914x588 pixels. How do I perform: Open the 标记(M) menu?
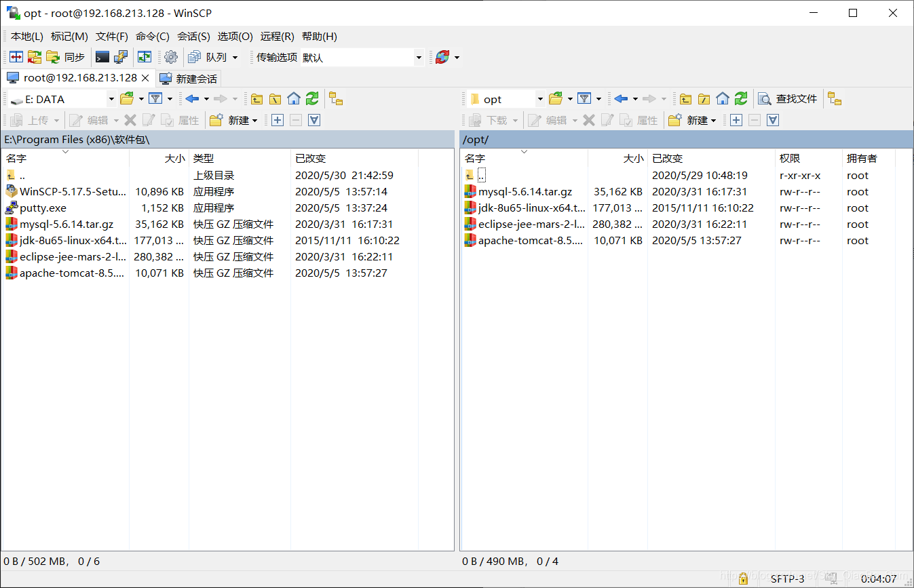(x=69, y=37)
